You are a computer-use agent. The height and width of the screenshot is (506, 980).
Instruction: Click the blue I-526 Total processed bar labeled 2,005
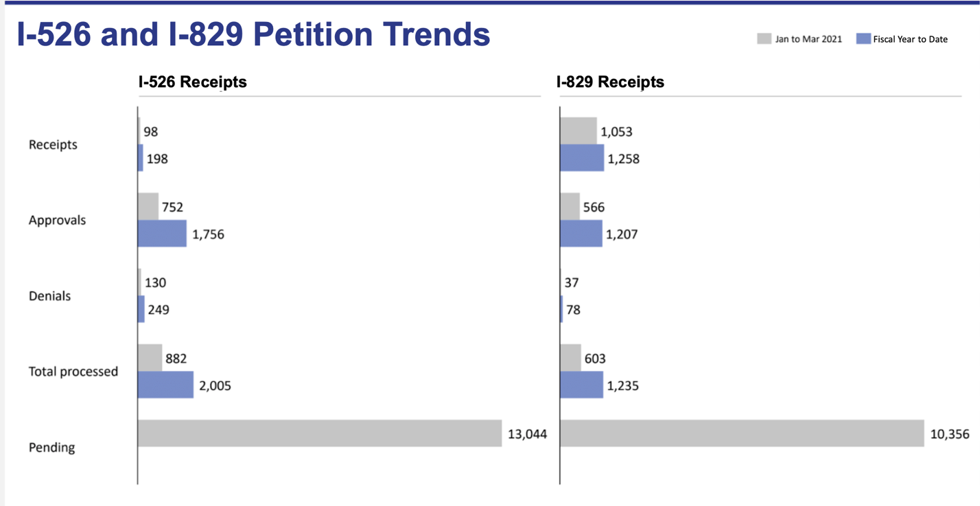(165, 385)
